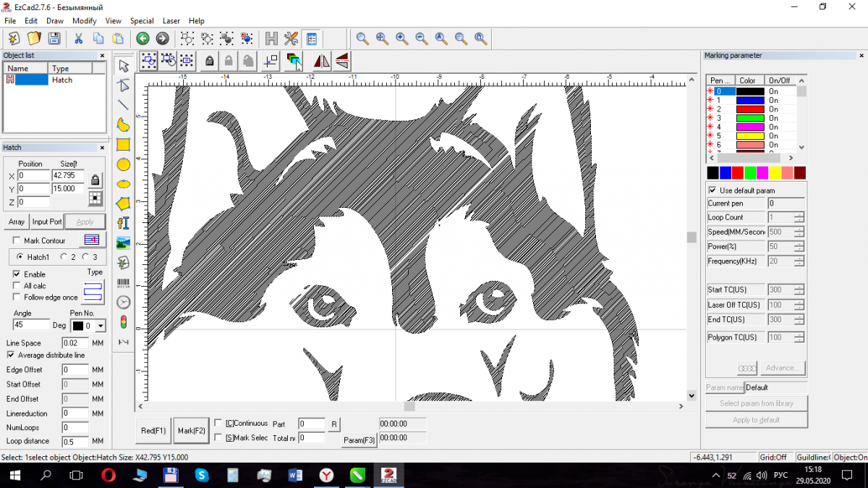This screenshot has width=868, height=488.
Task: Select the Line drawing tool
Action: pos(124,105)
